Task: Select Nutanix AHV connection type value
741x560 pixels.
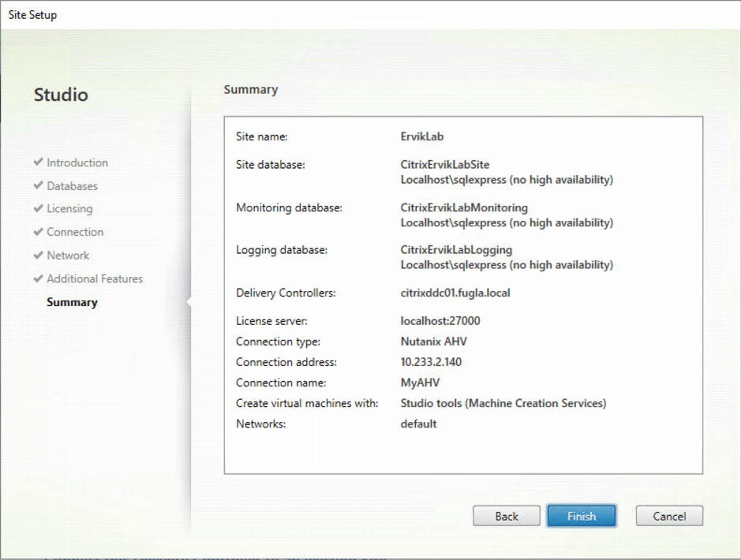Action: pyautogui.click(x=433, y=342)
